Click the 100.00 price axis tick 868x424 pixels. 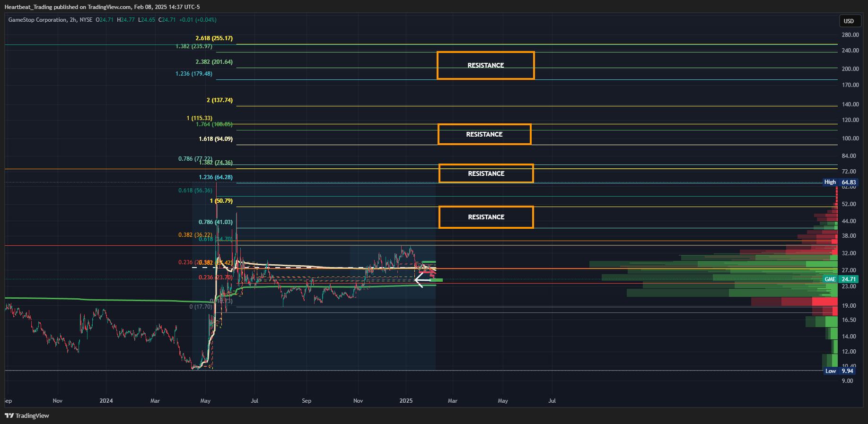pos(850,138)
